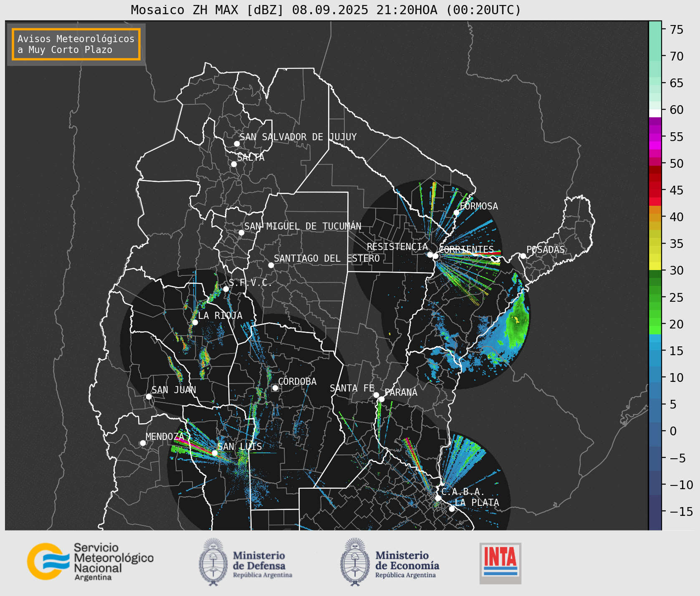
Task: Click the Avisos Meteorológicos a Muy Corto Plazo box
Action: [x=76, y=44]
